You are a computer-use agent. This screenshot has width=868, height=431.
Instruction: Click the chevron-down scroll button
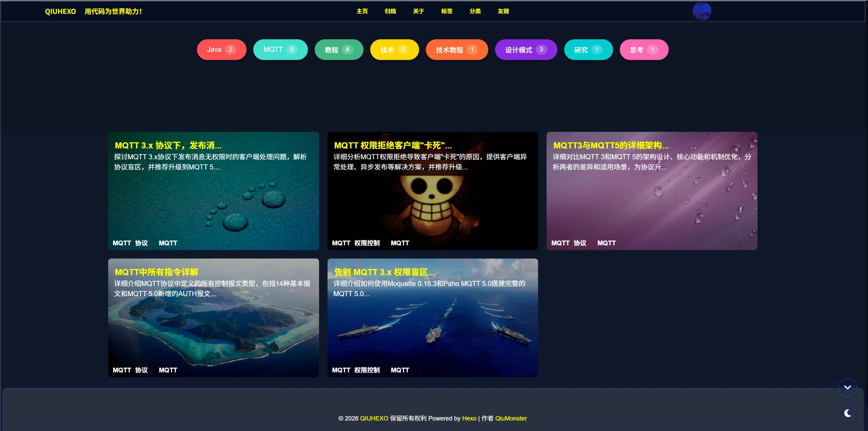click(847, 387)
